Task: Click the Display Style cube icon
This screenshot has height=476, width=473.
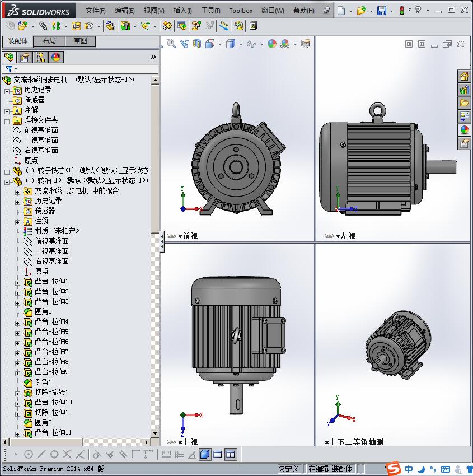Action: click(231, 44)
